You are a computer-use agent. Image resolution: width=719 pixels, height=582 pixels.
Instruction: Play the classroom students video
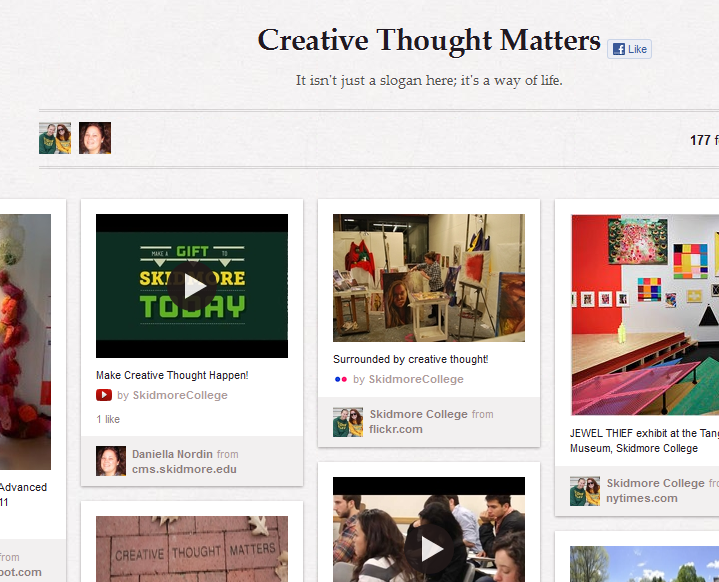429,549
